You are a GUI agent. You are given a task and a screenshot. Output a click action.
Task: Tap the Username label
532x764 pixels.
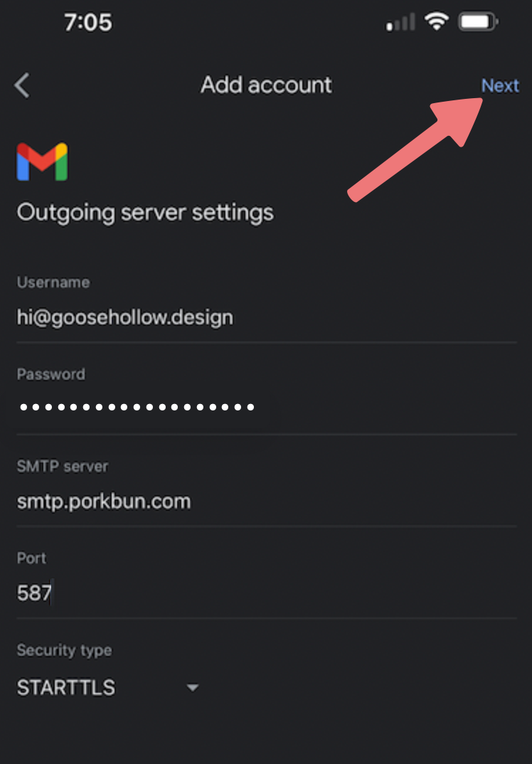pos(53,282)
